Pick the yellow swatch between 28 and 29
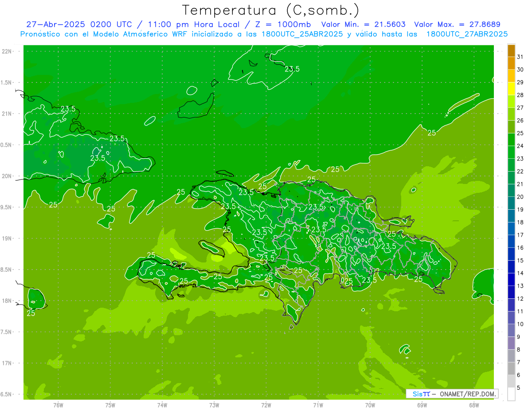532x411 pixels. pos(511,89)
